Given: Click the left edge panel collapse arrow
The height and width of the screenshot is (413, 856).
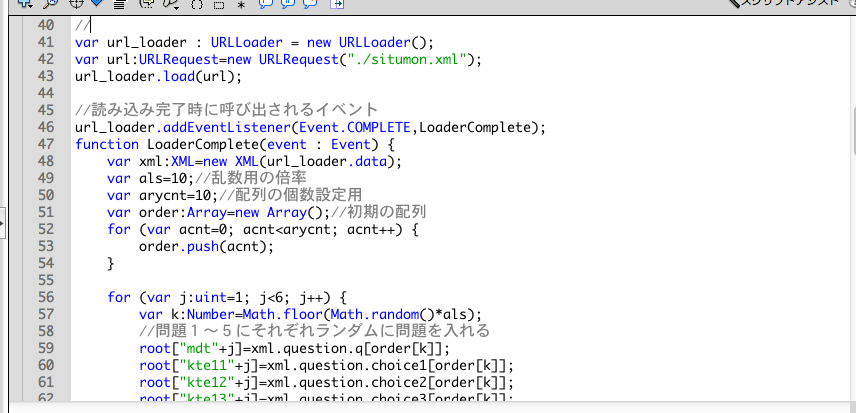Looking at the screenshot, I should (x=2, y=223).
